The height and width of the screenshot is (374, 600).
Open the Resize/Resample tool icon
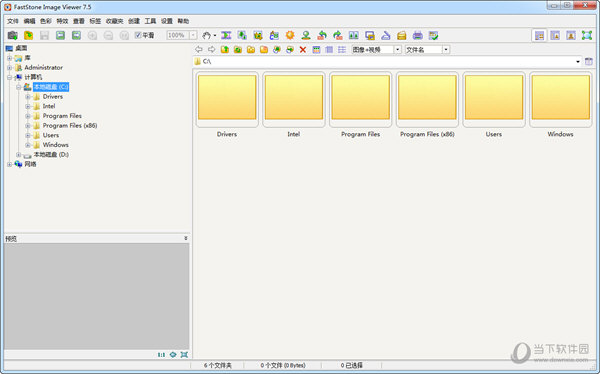pos(242,36)
